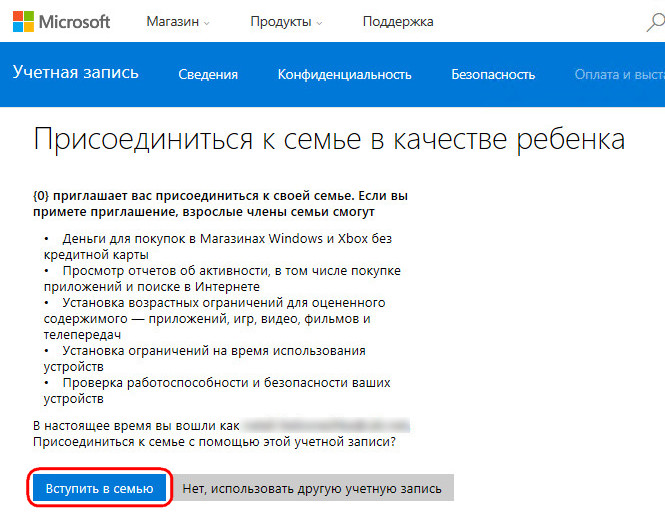Go to Учетная запись home
Screen dimensions: 665x520
tap(75, 72)
